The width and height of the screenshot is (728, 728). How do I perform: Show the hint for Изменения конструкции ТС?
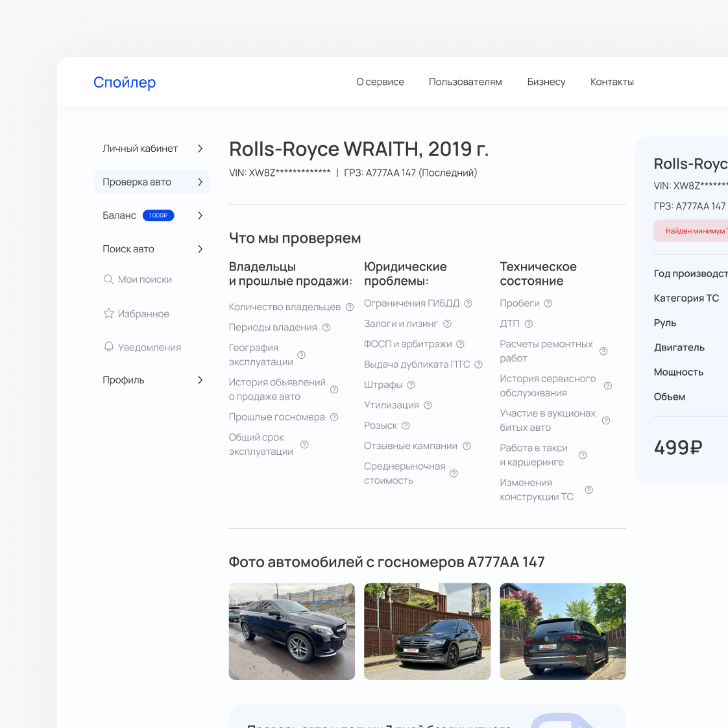[588, 490]
